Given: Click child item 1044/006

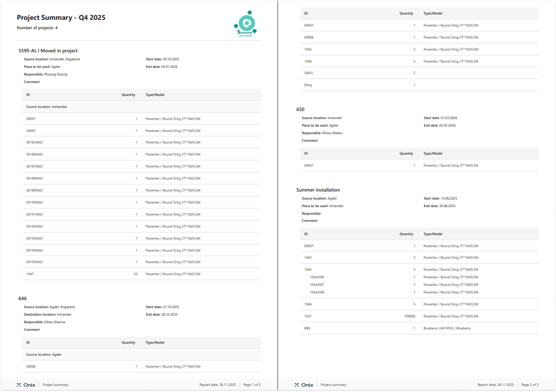Looking at the screenshot, I should click(317, 277).
